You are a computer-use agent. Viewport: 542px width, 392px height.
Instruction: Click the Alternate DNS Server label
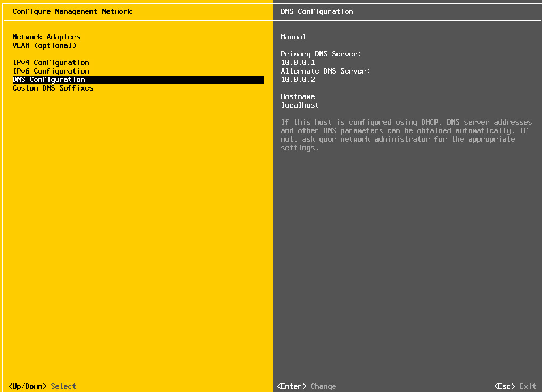(x=325, y=71)
